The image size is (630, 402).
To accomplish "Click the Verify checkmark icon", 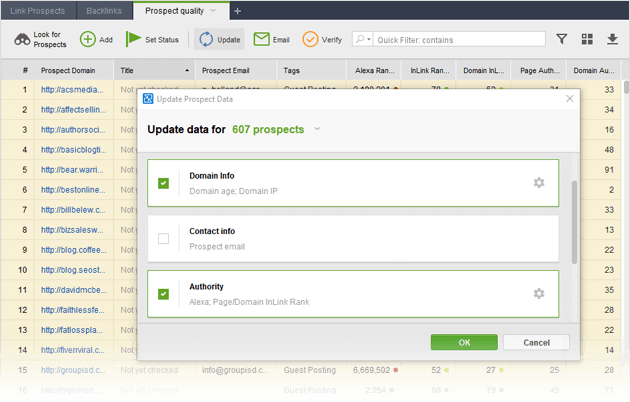I will 310,40.
